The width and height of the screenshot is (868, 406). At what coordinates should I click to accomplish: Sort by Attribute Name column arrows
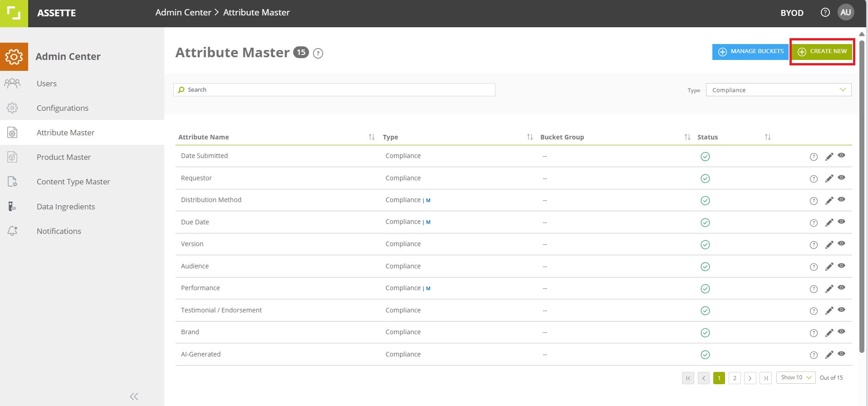(372, 137)
